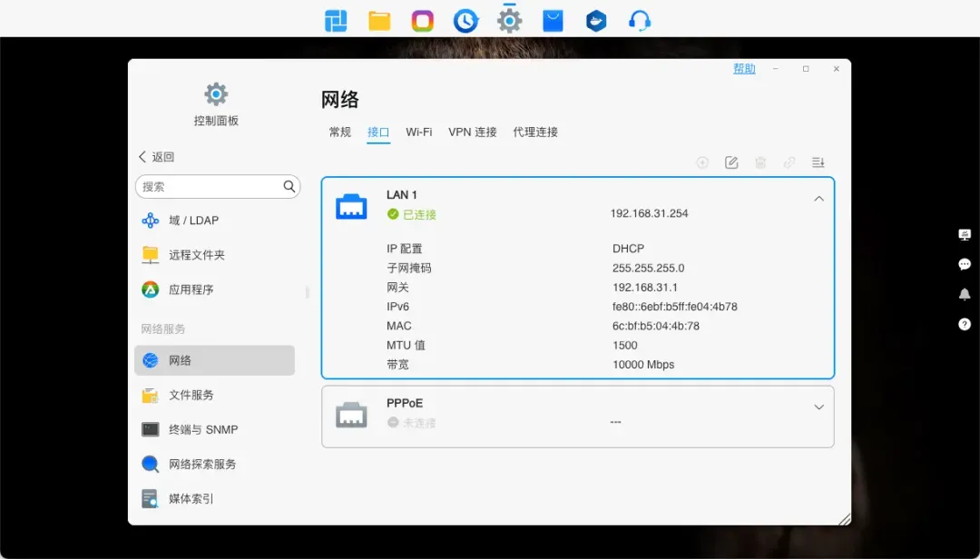The image size is (980, 559).
Task: Click the edit interface pencil icon
Action: coord(731,162)
